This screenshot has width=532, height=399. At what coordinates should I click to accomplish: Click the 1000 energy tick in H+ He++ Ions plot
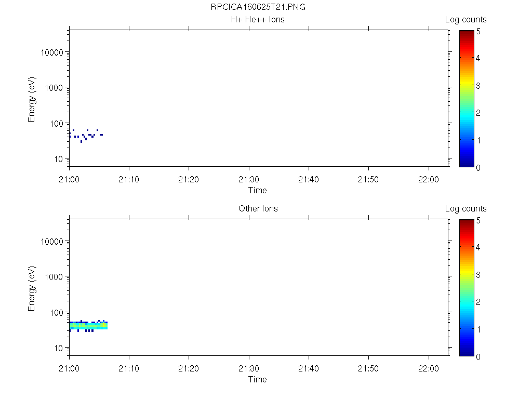pos(54,88)
